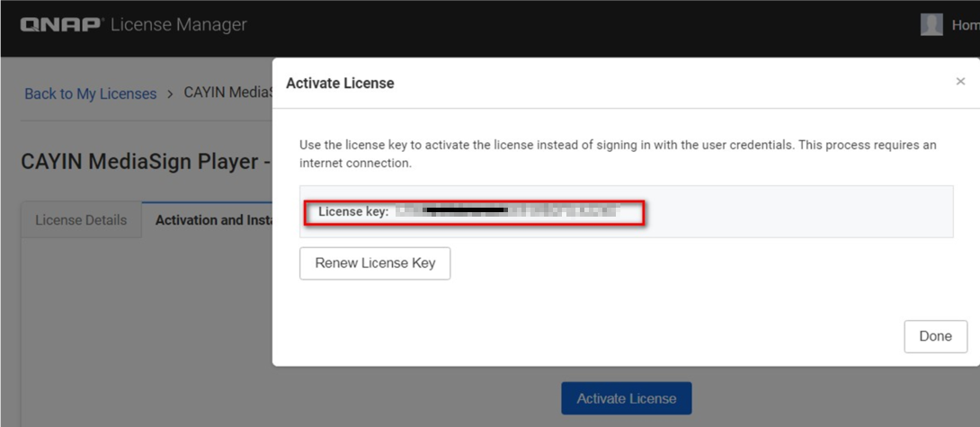Screen dimensions: 980x427
Task: Switch to the License Details tab
Action: (x=81, y=220)
